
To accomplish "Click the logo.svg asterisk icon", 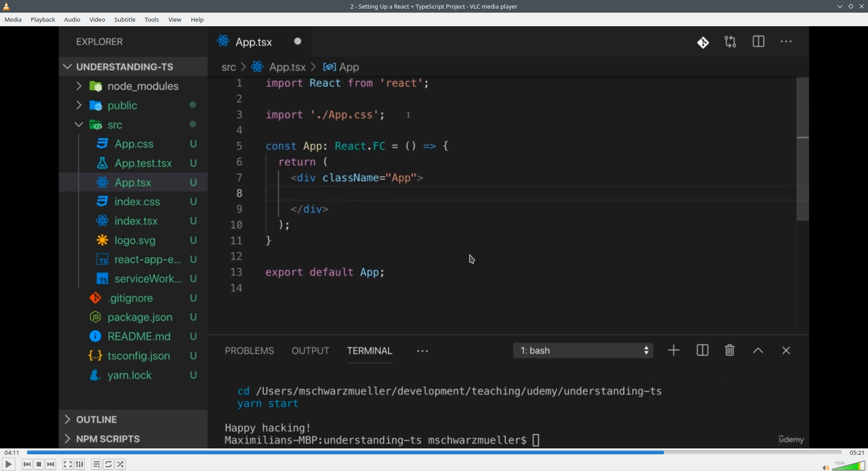I will [x=103, y=240].
